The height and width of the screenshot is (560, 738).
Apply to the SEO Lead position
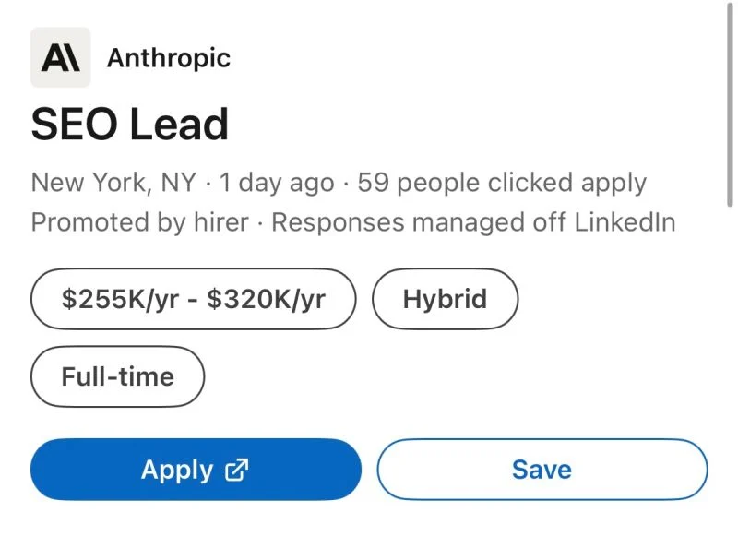195,470
